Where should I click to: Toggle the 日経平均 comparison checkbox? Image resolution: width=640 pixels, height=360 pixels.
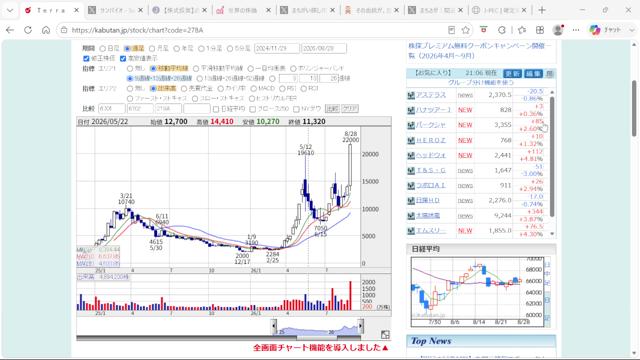pyautogui.click(x=216, y=109)
